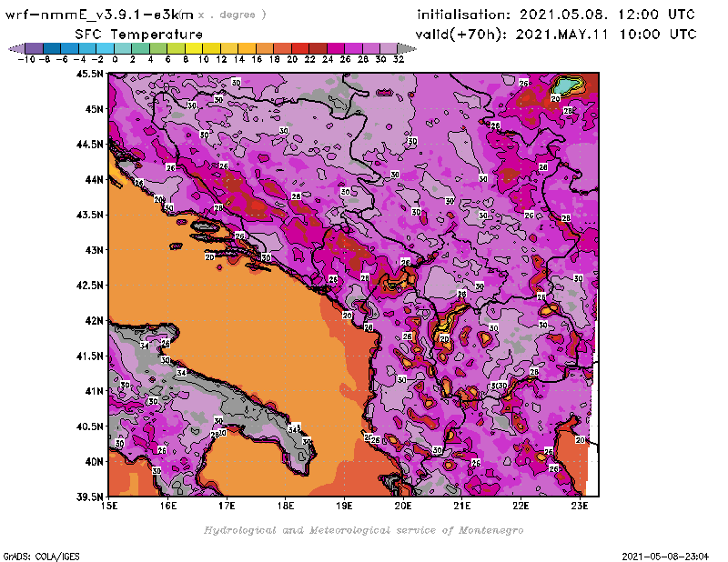
Task: Click the '10:00 UTC' valid time
Action: click(x=658, y=35)
